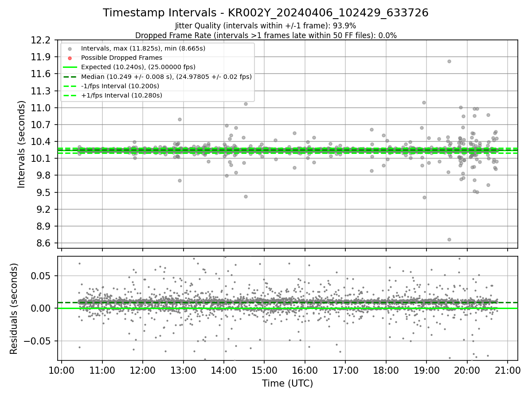Click the 18:00 time tick label
532x399 pixels.
click(386, 370)
